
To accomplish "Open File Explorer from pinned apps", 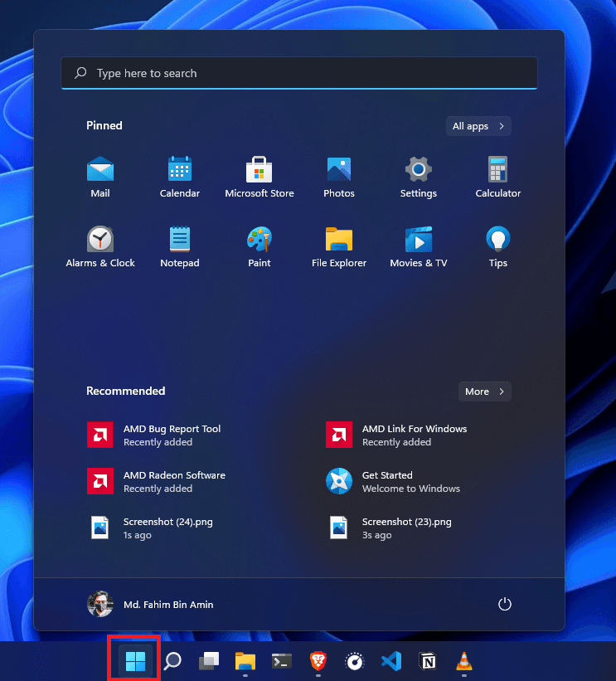I will click(339, 246).
